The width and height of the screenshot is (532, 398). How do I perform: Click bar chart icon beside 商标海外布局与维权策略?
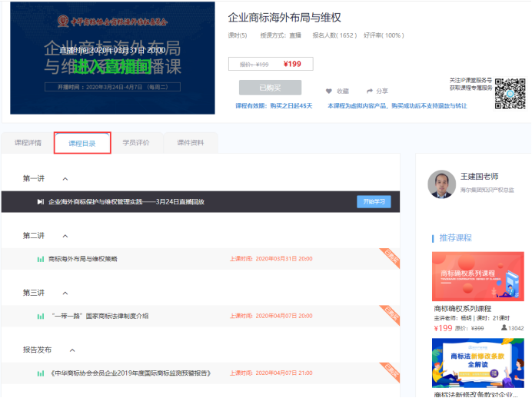(41, 259)
